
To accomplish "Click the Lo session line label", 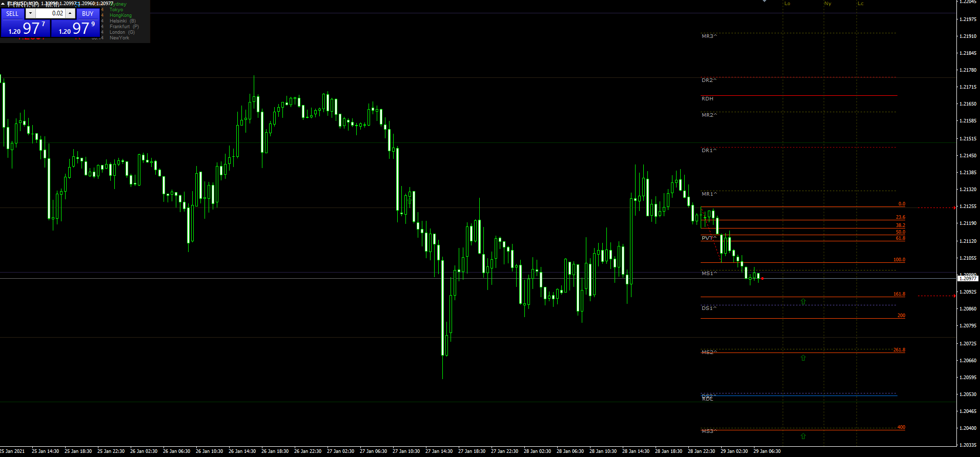I will (787, 4).
